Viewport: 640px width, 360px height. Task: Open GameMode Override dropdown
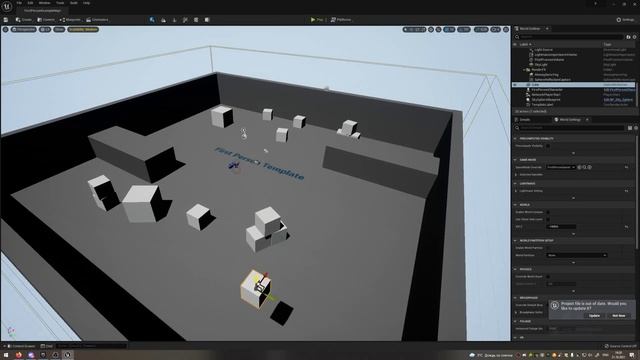click(x=561, y=167)
